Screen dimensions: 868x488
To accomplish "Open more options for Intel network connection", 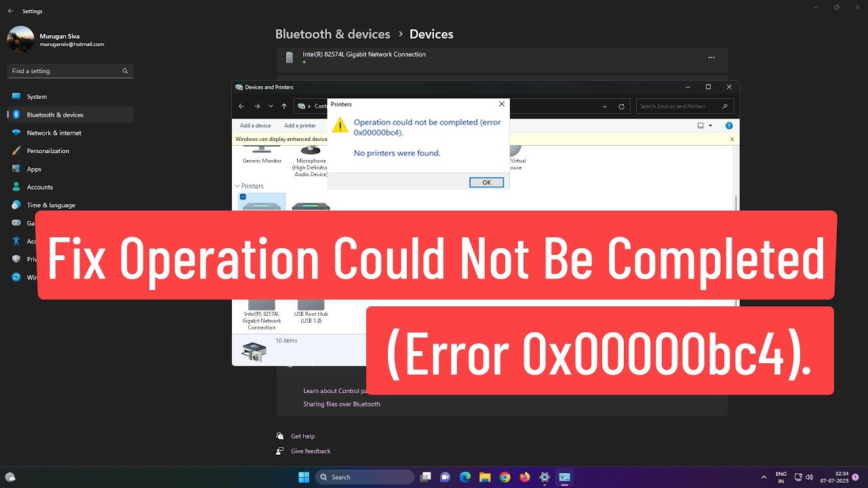I will (x=711, y=58).
